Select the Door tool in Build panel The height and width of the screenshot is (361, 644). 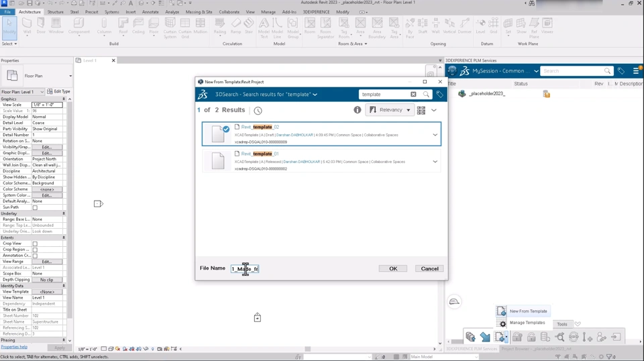click(41, 26)
